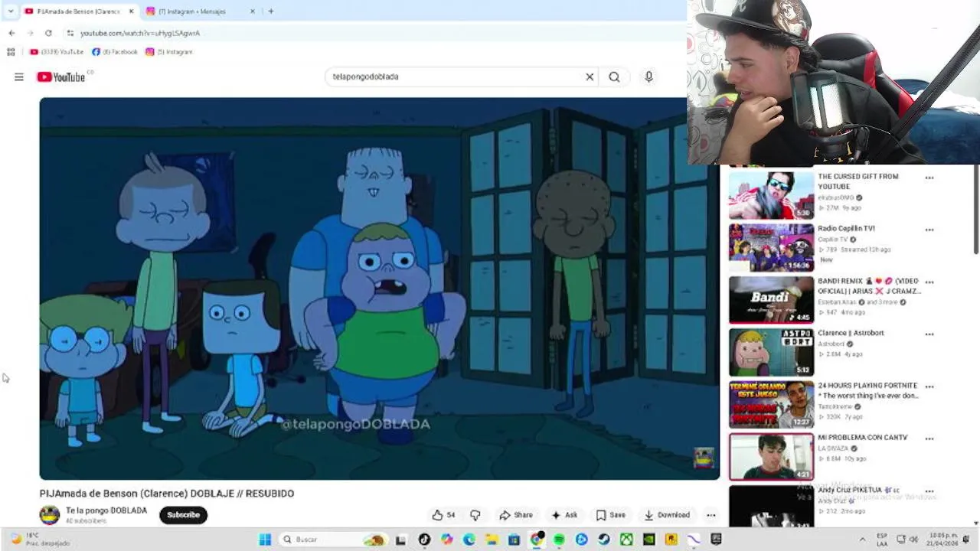Open the Radio Capillin TV! video title
This screenshot has height=551, width=980.
(x=846, y=228)
